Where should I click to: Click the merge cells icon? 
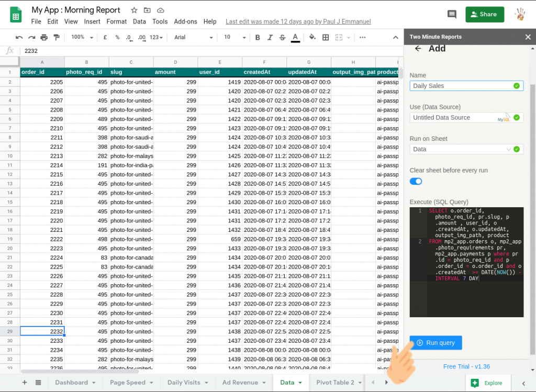tap(339, 37)
